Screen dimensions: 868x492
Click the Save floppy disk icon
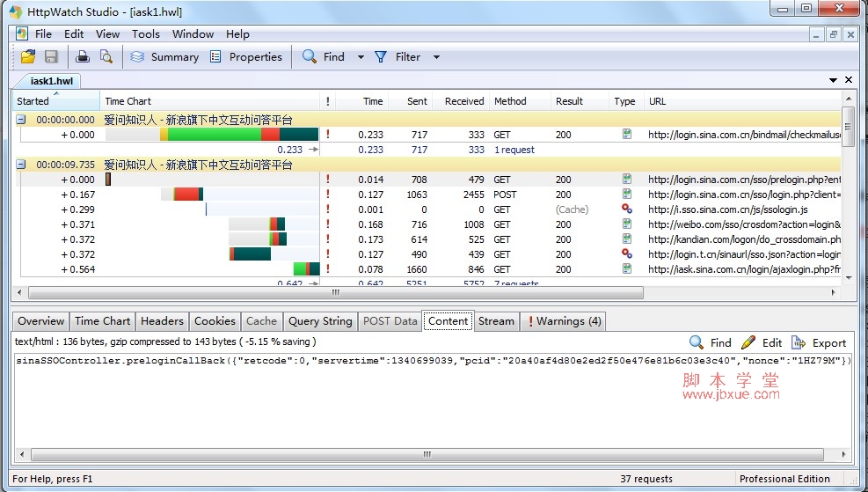[x=51, y=56]
